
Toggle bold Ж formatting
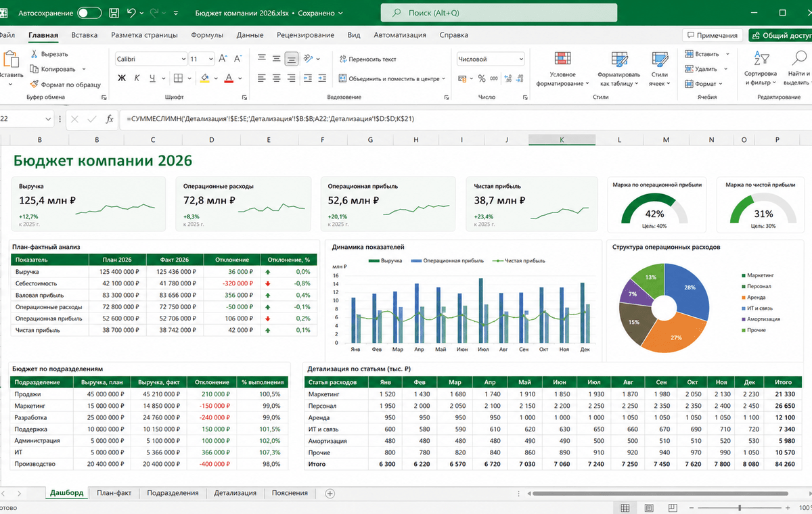[122, 78]
